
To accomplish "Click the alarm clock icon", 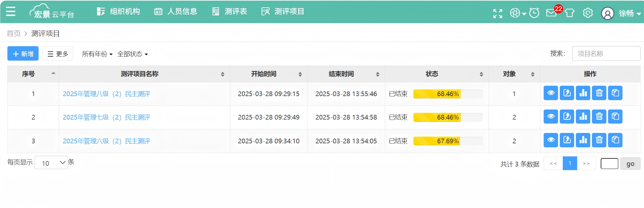I will (534, 13).
